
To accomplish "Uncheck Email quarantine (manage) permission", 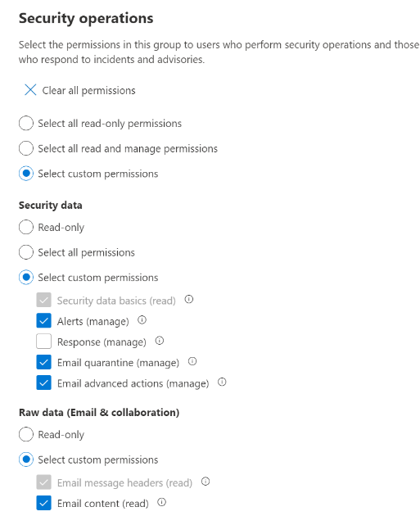I will pyautogui.click(x=43, y=362).
